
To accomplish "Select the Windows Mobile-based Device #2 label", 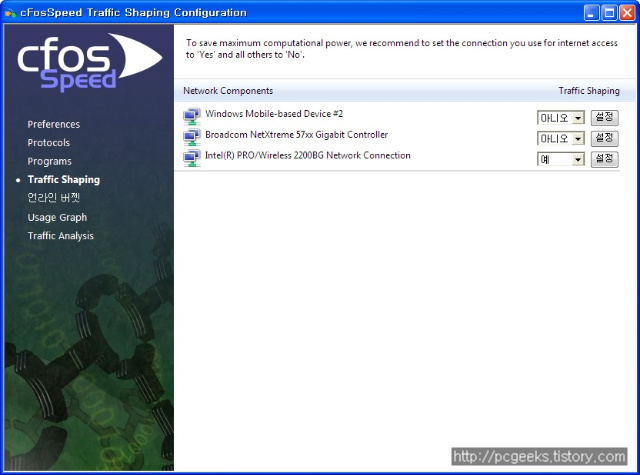I will coord(274,114).
